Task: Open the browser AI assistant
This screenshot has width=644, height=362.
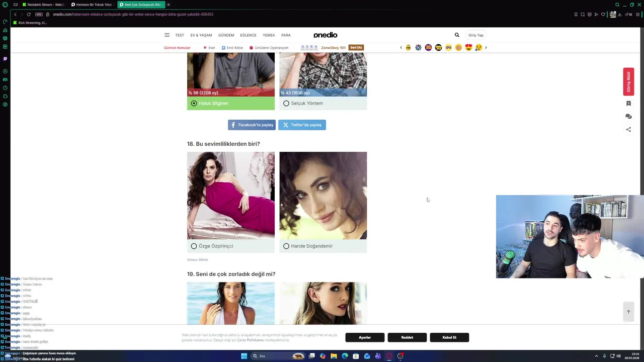Action: [629, 15]
